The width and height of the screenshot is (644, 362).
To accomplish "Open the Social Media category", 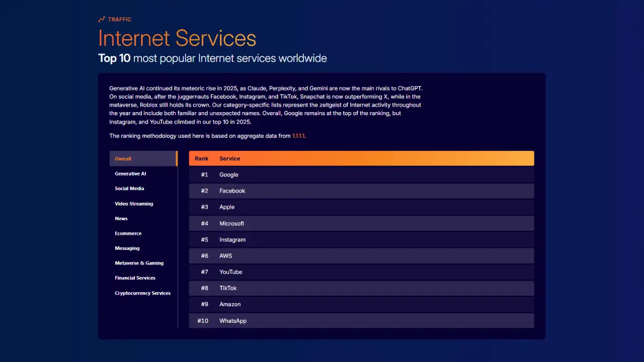I will pos(129,189).
